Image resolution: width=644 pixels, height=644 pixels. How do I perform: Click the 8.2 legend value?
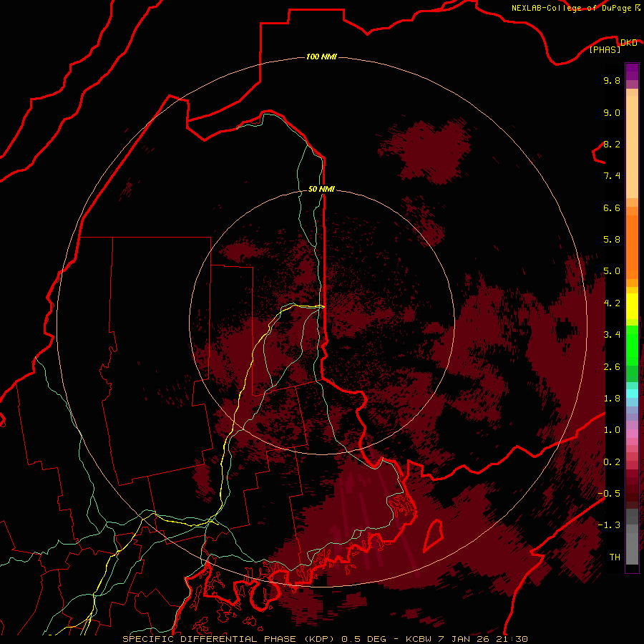[612, 144]
